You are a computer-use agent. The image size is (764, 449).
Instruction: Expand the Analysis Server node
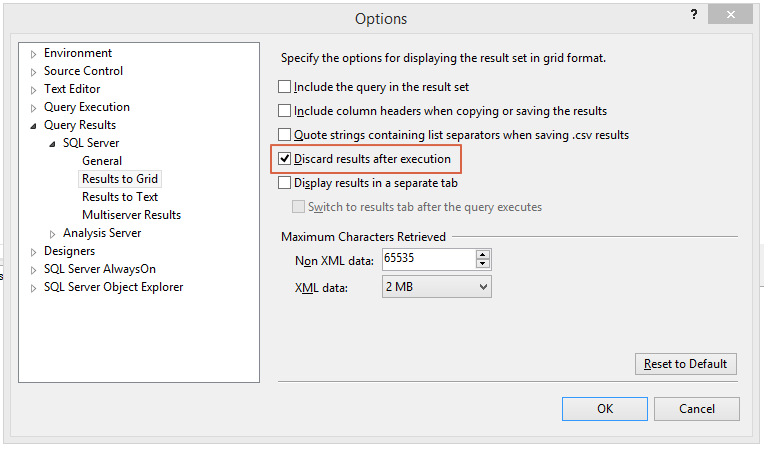pos(52,234)
